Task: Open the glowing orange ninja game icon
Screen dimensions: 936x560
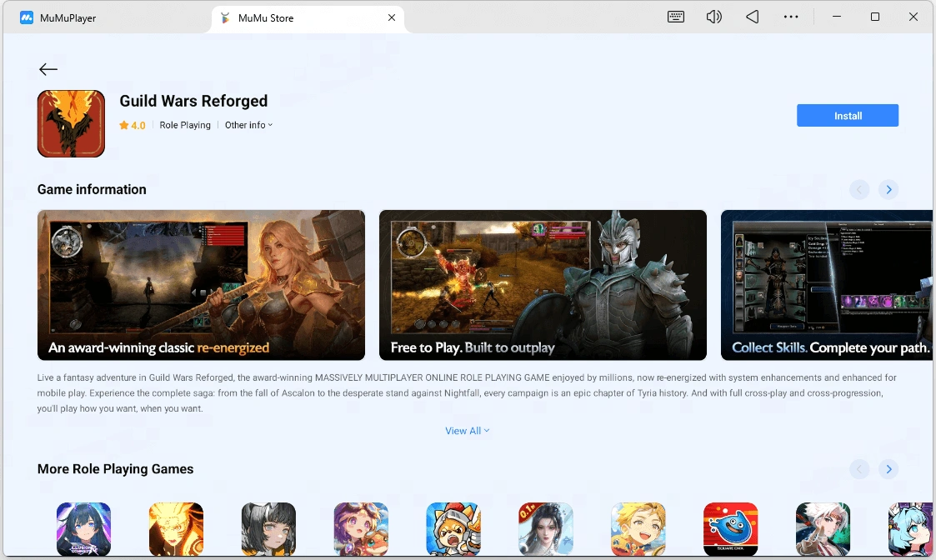Action: (x=176, y=529)
